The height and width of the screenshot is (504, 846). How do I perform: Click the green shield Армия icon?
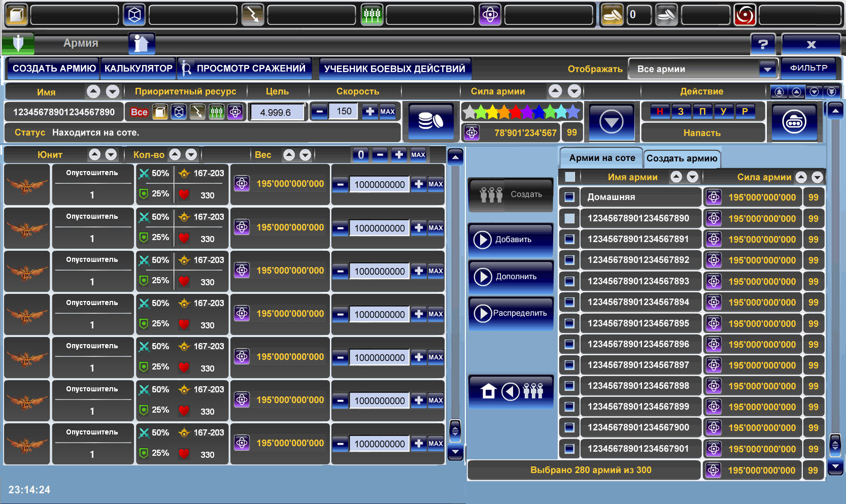[x=18, y=44]
